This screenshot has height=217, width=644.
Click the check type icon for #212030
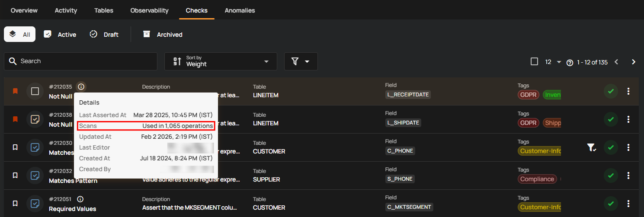click(x=35, y=147)
